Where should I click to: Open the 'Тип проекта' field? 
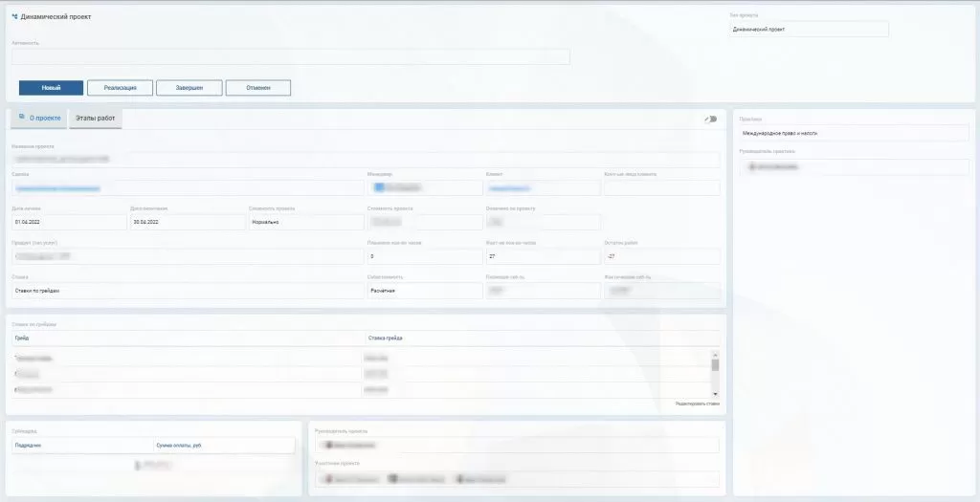click(x=809, y=30)
